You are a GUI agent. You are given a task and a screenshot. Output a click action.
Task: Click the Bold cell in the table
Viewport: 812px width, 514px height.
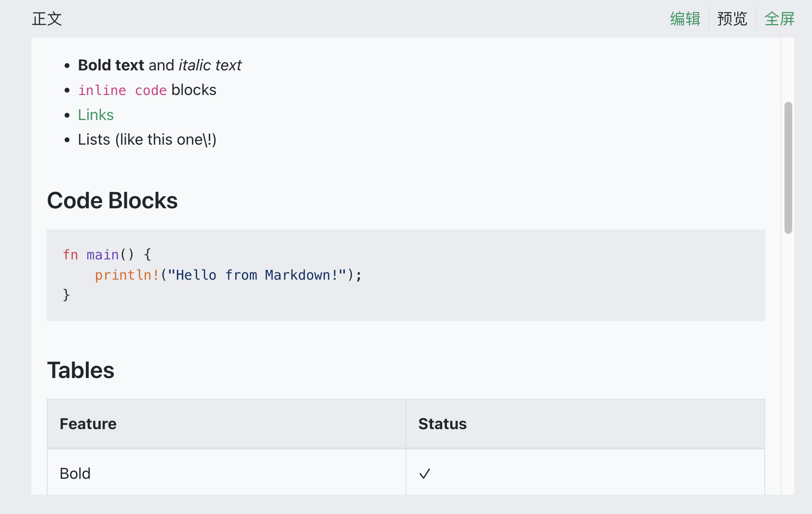click(x=75, y=473)
